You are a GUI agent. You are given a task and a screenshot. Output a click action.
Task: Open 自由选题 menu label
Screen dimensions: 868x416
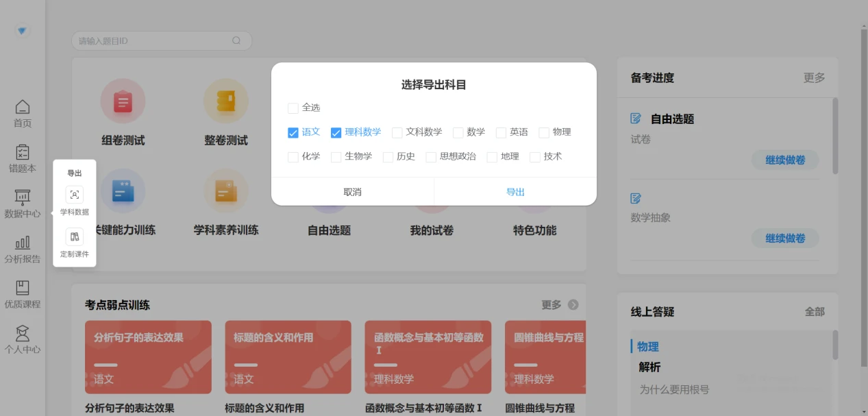click(x=329, y=231)
